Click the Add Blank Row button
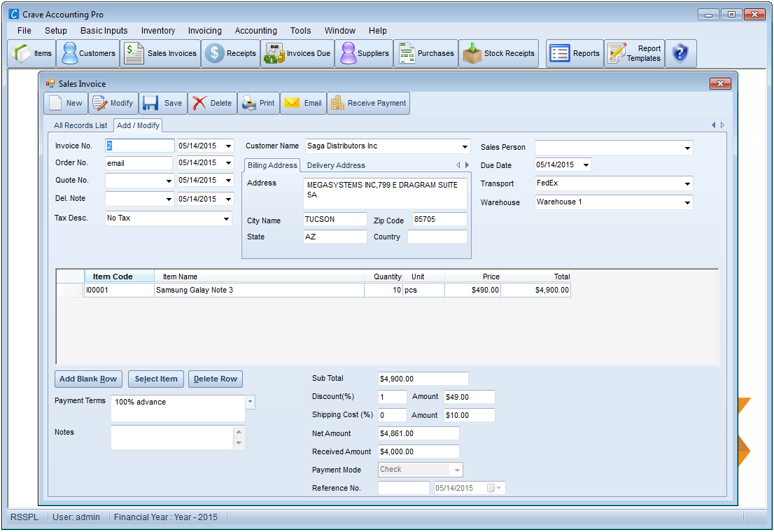Viewport: 774px width, 532px height. (x=88, y=379)
